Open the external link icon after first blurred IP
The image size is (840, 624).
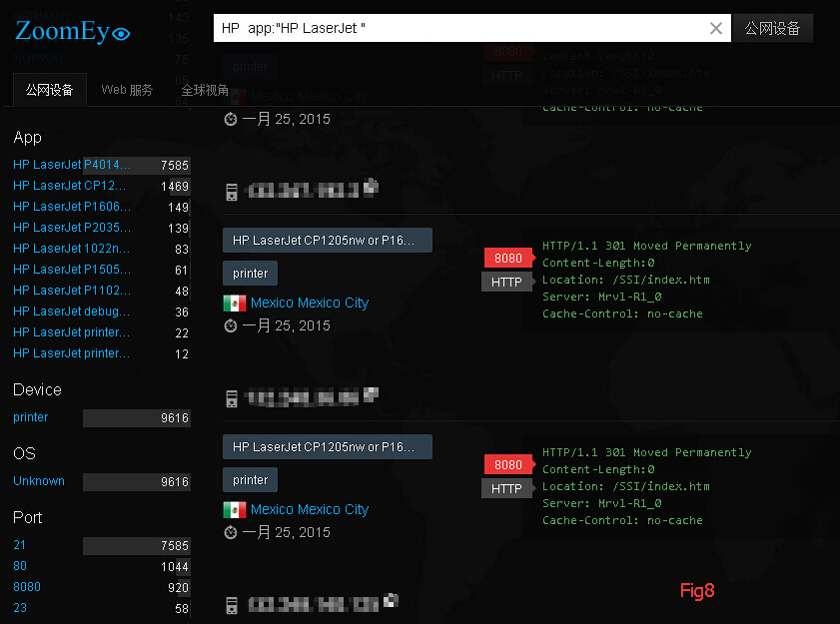point(371,186)
